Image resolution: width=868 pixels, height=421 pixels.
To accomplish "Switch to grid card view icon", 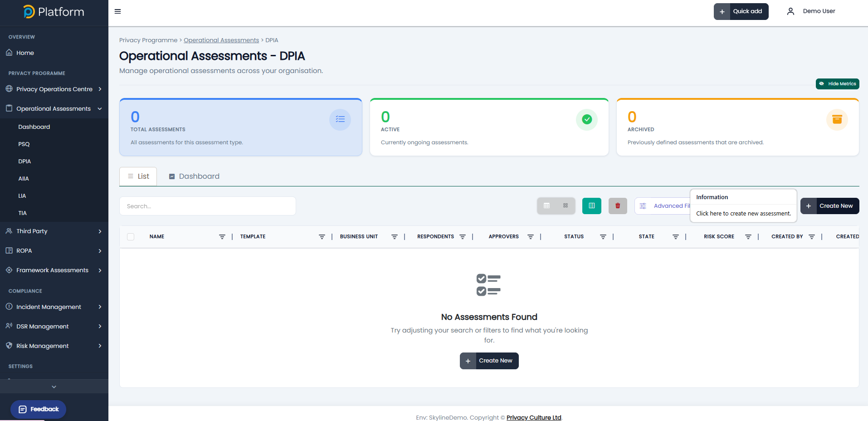I will pyautogui.click(x=566, y=206).
